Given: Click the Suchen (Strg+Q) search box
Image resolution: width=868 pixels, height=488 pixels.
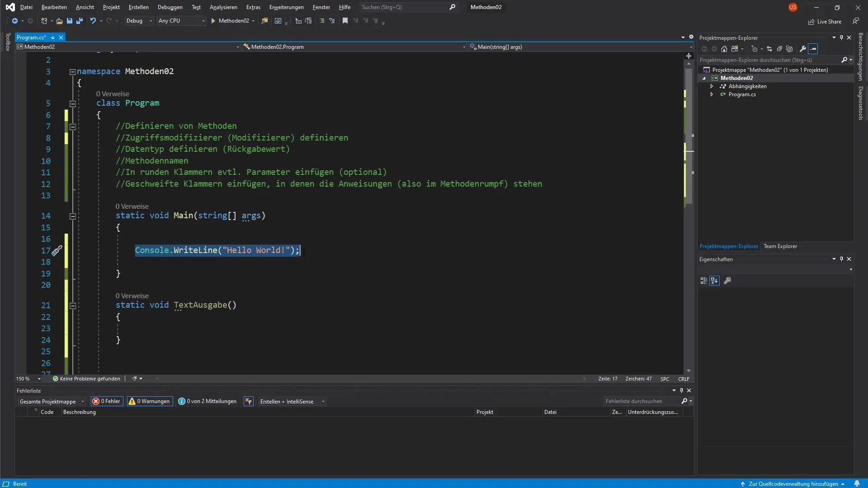Looking at the screenshot, I should pyautogui.click(x=409, y=7).
